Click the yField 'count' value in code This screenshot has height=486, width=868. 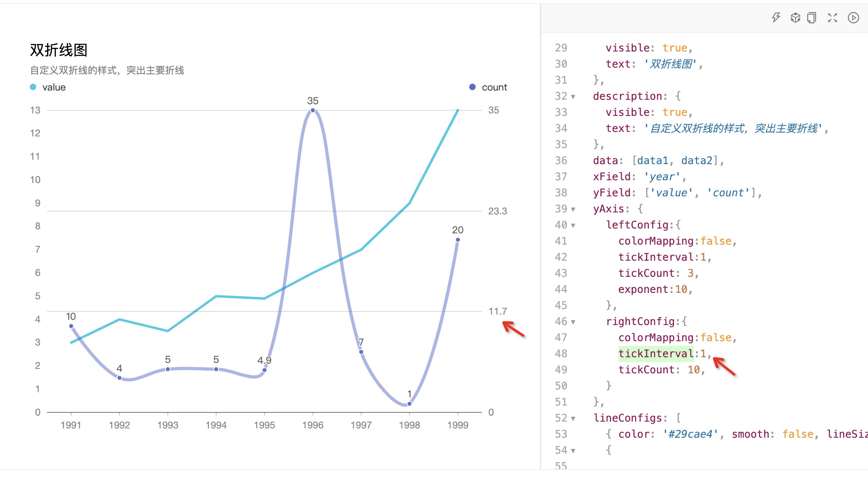(x=729, y=192)
